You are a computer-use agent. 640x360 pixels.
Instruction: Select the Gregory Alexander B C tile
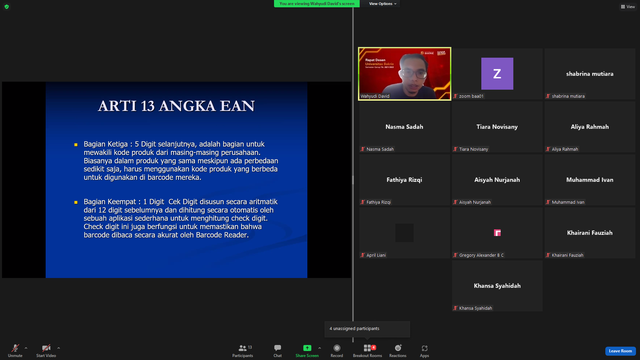coord(497,233)
